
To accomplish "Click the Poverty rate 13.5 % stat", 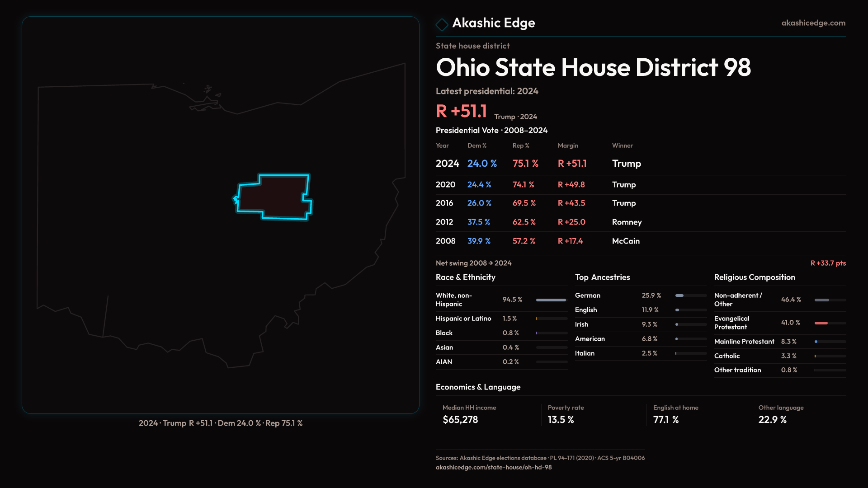I will pyautogui.click(x=561, y=420).
